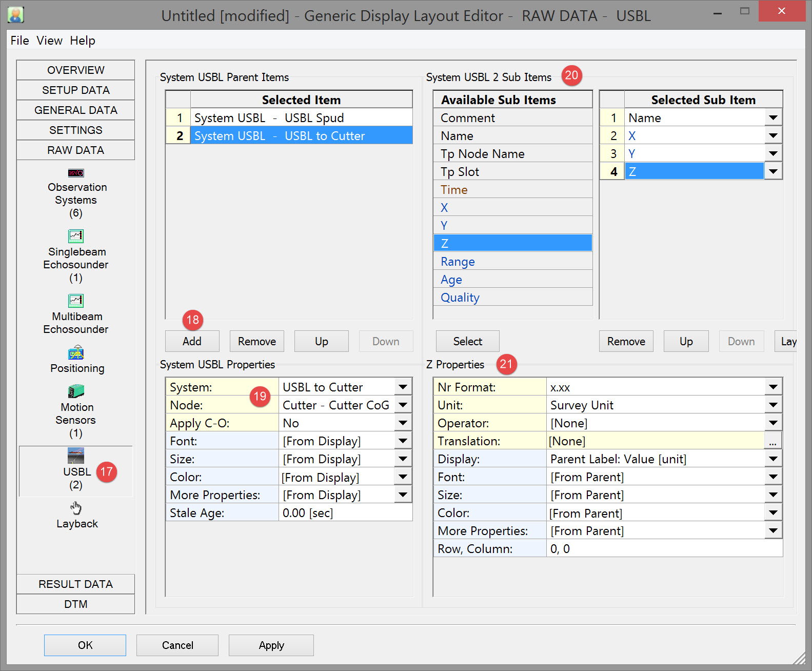The width and height of the screenshot is (812, 671).
Task: Expand the Node dropdown for Cutter CoG
Action: [x=403, y=405]
